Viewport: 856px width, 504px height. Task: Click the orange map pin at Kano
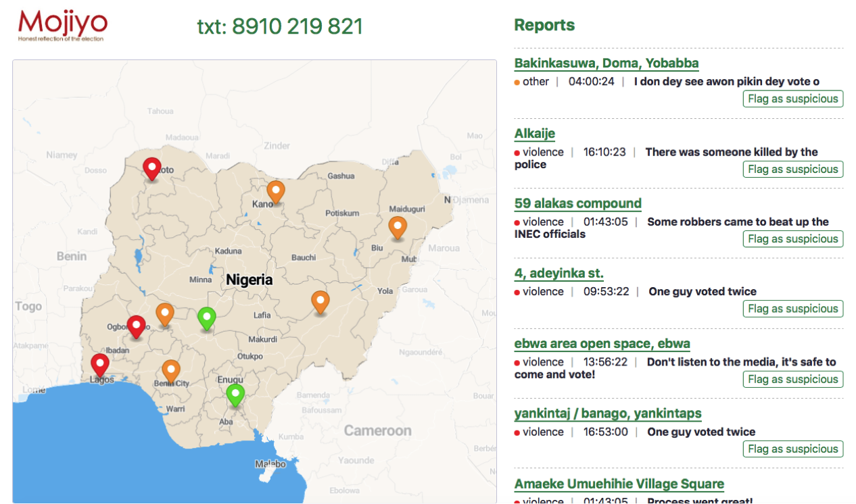tap(275, 192)
